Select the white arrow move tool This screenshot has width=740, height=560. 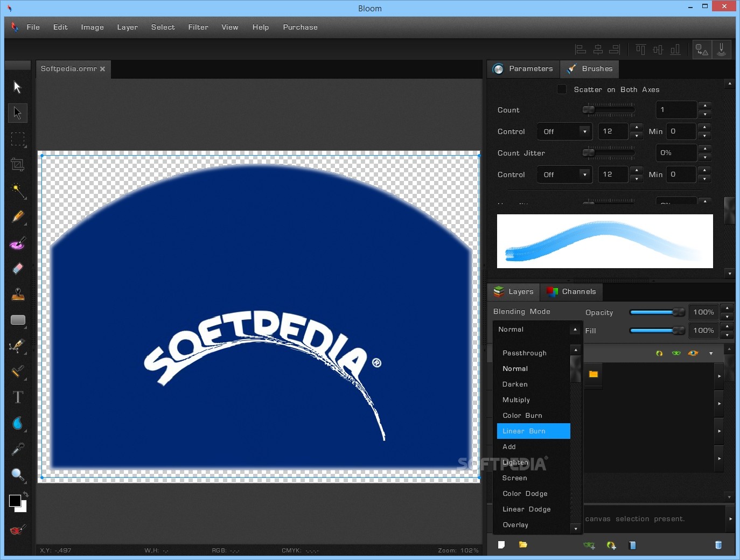(17, 87)
